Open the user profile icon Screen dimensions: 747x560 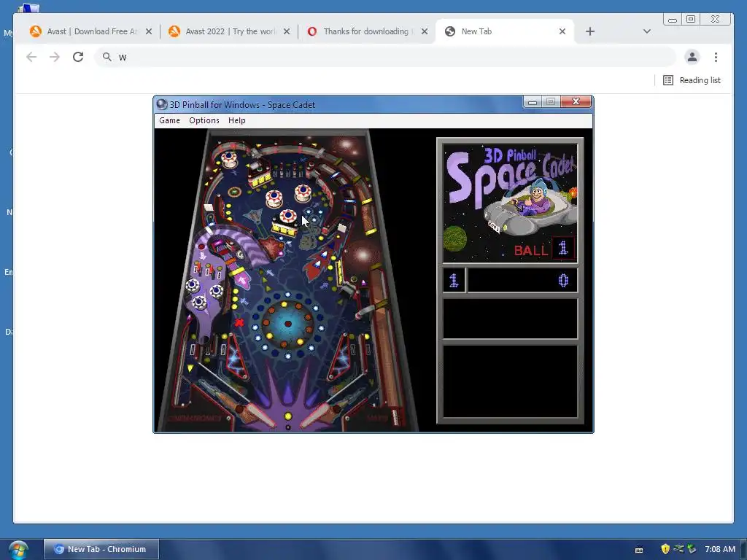692,57
